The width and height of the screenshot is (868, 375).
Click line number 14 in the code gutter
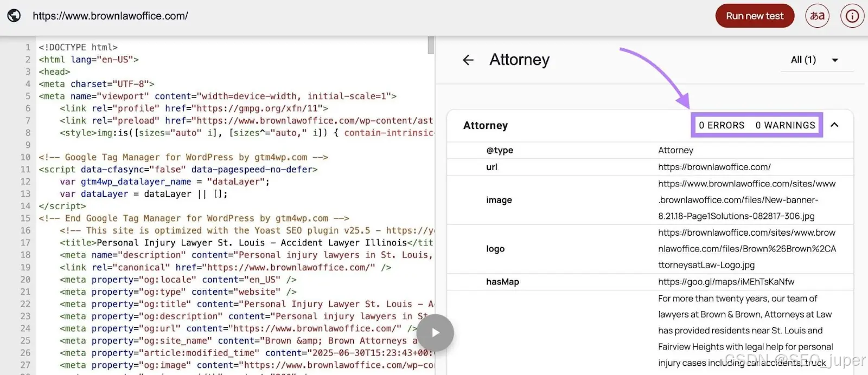coord(25,206)
